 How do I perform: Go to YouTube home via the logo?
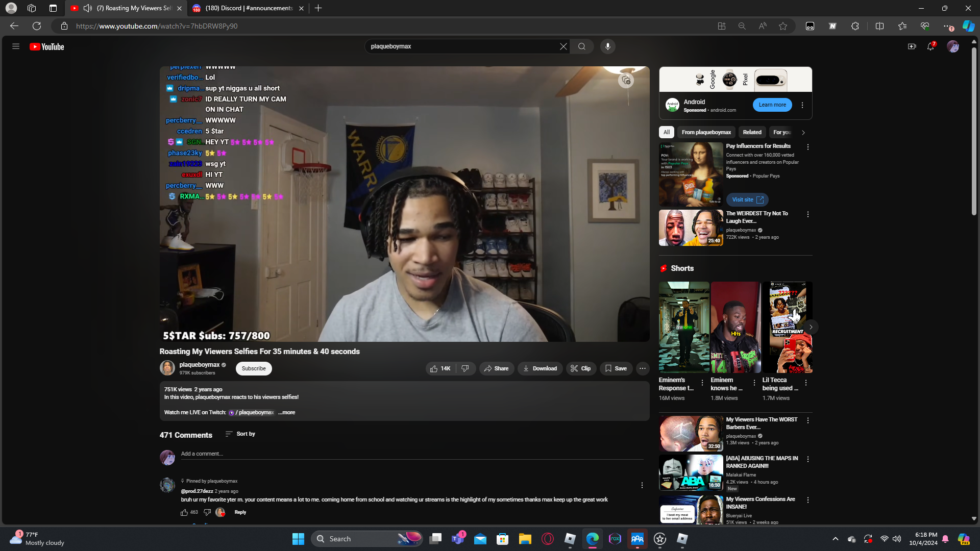(47, 46)
